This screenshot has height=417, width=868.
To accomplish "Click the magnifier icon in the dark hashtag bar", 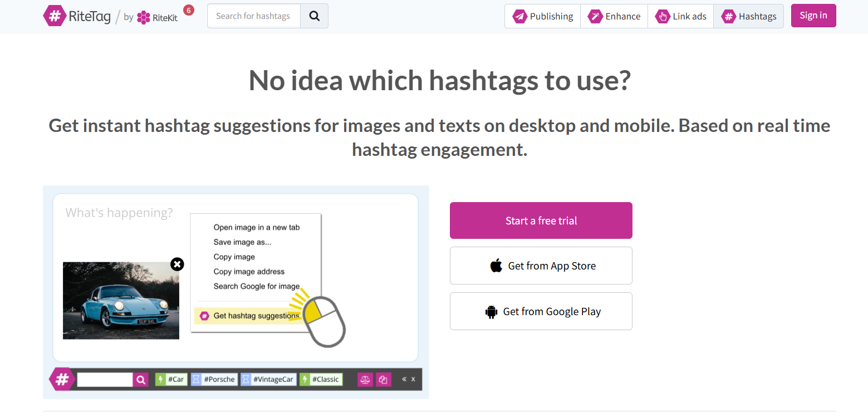I will 141,380.
